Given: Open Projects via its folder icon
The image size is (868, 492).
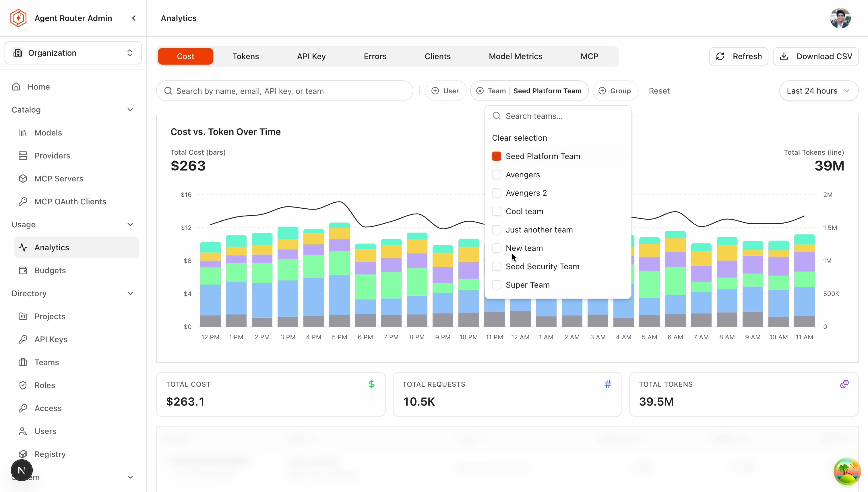Looking at the screenshot, I should point(23,317).
